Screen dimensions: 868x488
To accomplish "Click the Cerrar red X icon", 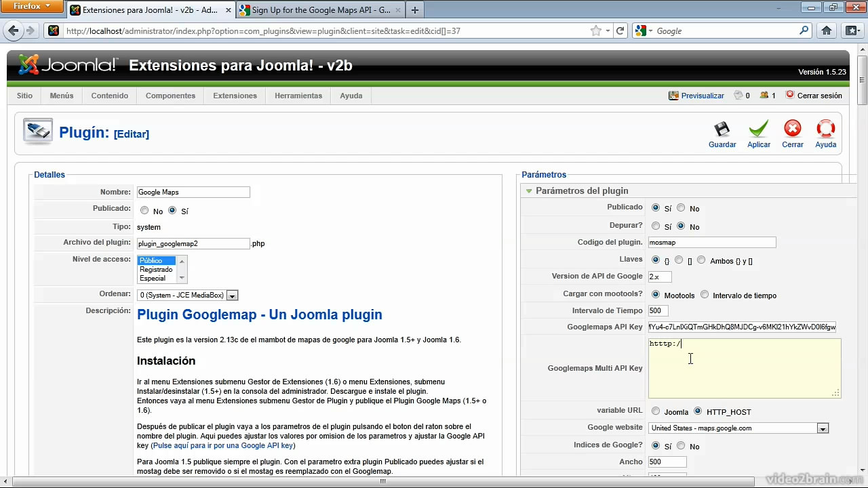I will click(x=792, y=129).
